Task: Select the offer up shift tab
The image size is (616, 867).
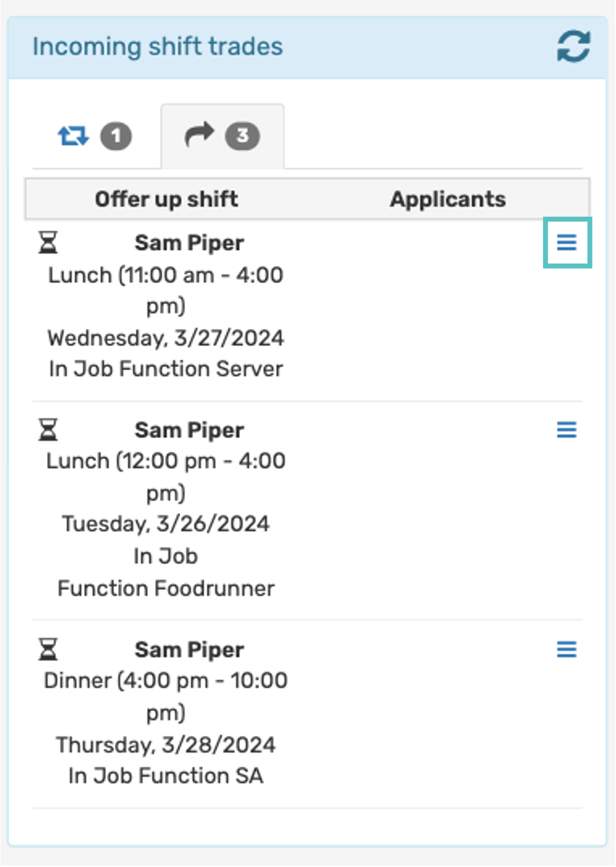Action: 222,136
